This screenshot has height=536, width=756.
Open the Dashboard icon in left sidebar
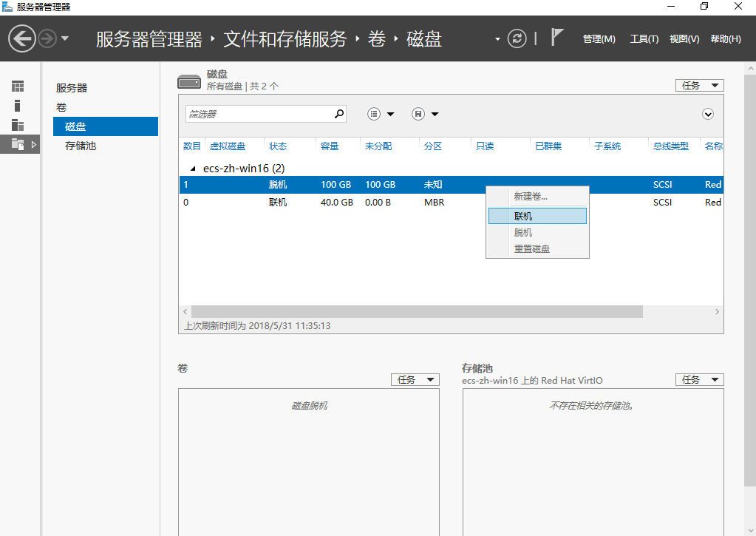[x=18, y=86]
